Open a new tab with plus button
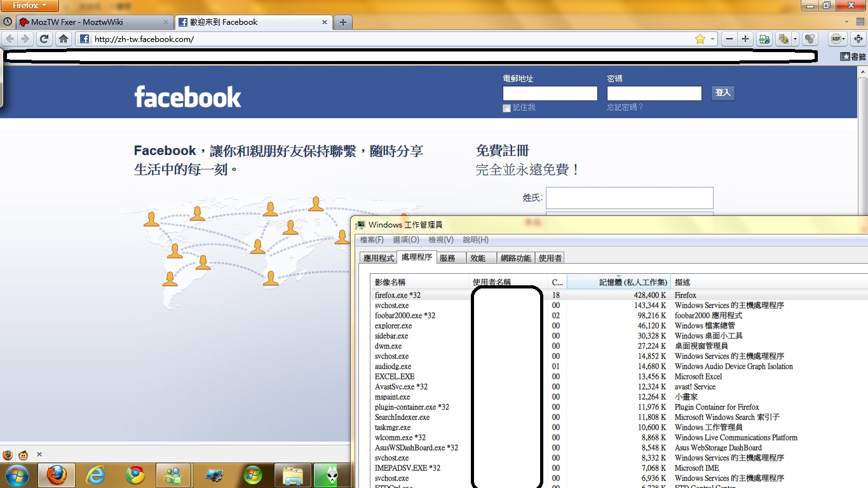 click(x=343, y=22)
